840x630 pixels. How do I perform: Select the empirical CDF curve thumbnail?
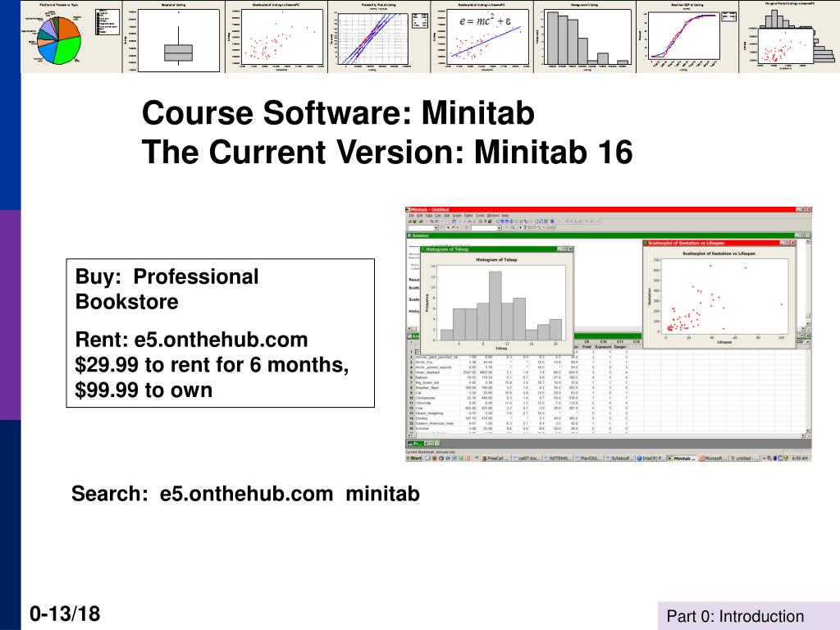pyautogui.click(x=687, y=36)
